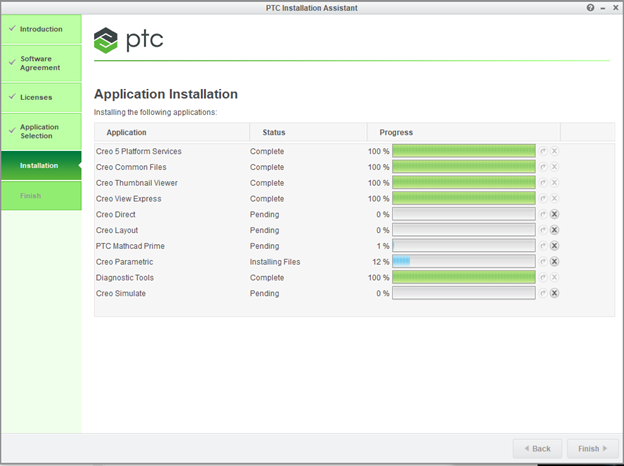Screen dimensions: 624x466
Task: Select the Creo 5 Platform Services row name
Action: 138,151
